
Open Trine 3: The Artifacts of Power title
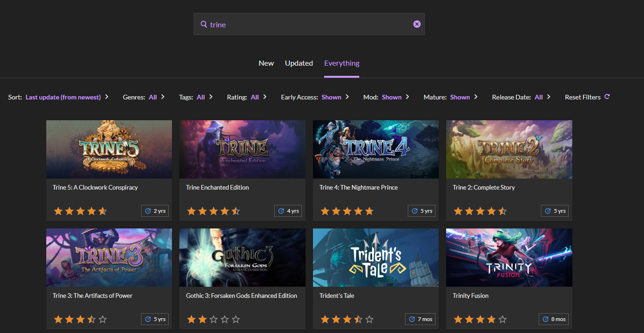92,296
